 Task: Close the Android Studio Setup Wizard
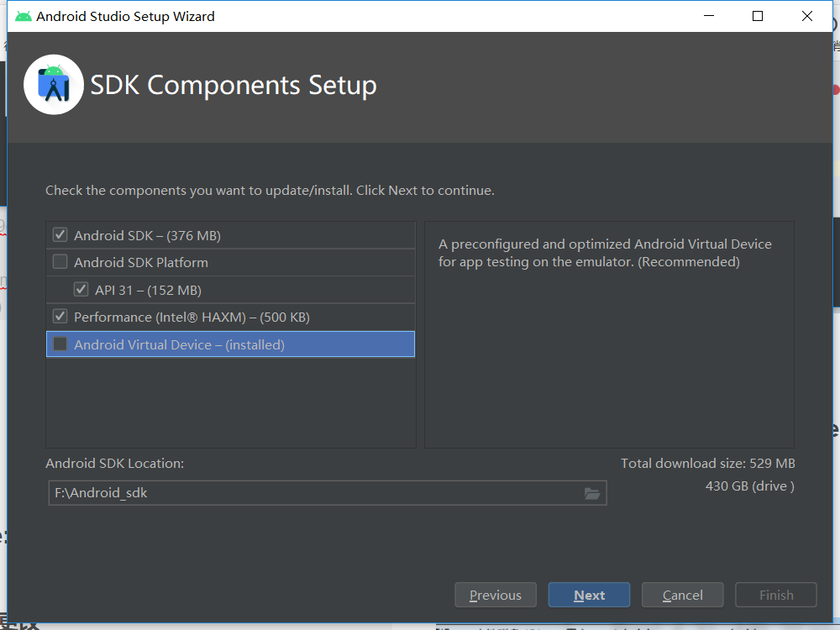click(x=807, y=16)
